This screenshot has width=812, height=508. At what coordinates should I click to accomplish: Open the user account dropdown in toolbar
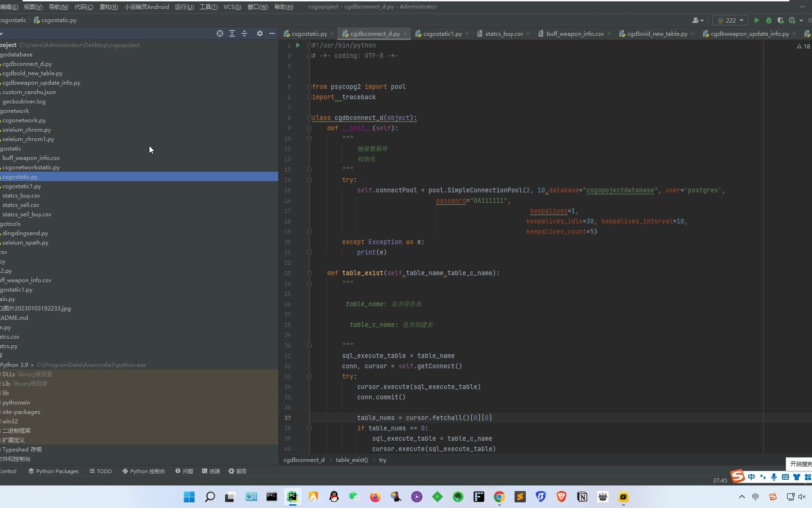pos(698,20)
